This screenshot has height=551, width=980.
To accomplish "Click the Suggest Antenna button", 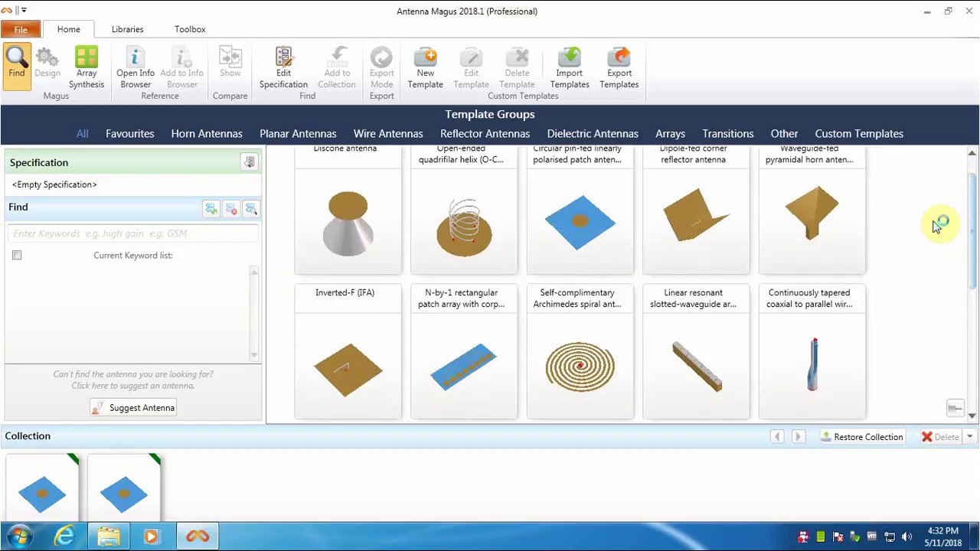I will (x=133, y=408).
